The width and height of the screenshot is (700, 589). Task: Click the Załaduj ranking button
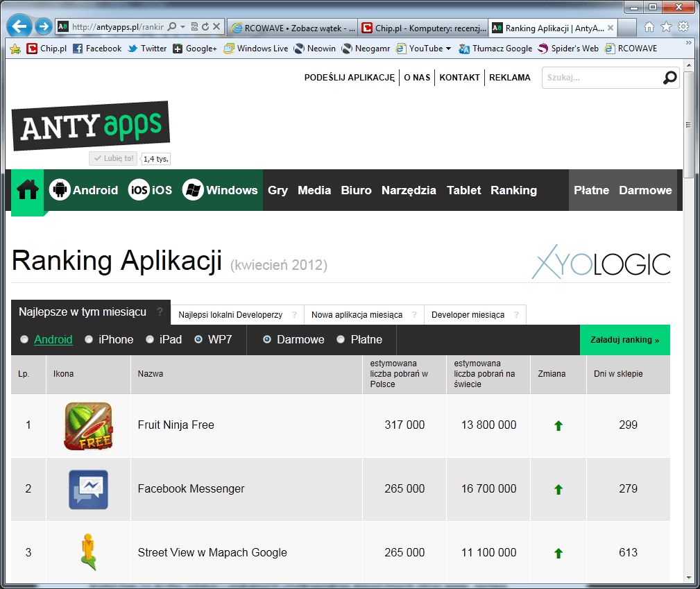[x=624, y=340]
